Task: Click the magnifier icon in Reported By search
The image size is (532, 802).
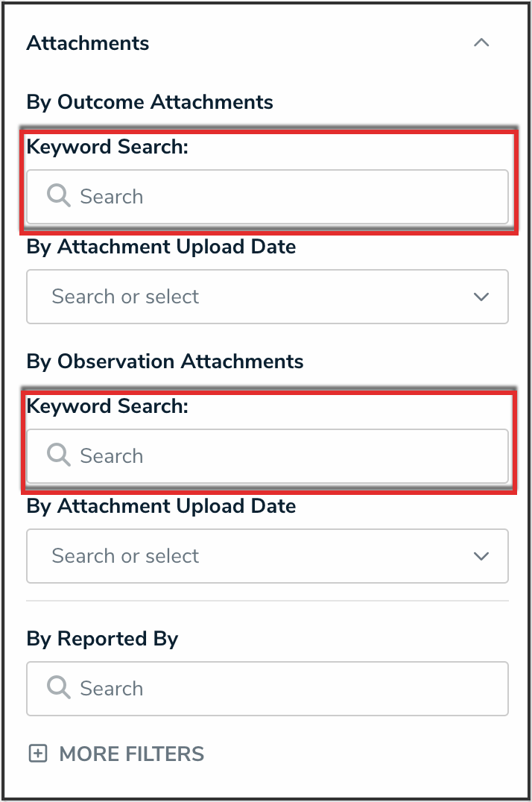Action: tap(58, 688)
